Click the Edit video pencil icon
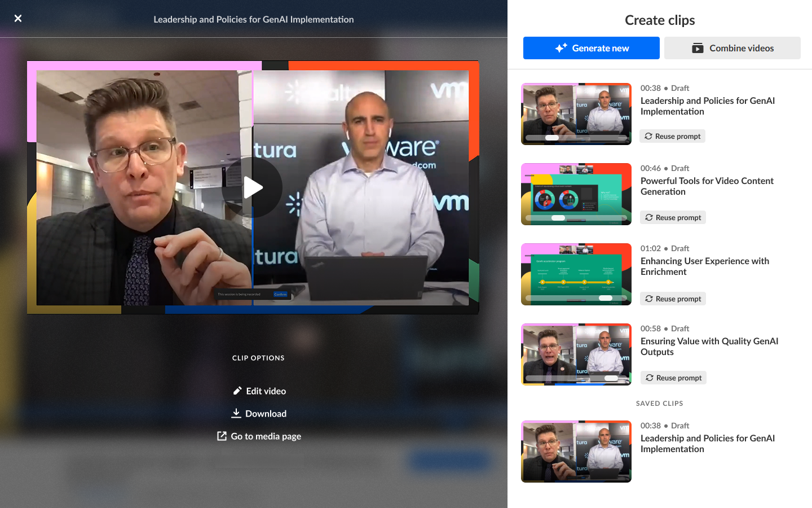This screenshot has width=812, height=508. click(237, 391)
